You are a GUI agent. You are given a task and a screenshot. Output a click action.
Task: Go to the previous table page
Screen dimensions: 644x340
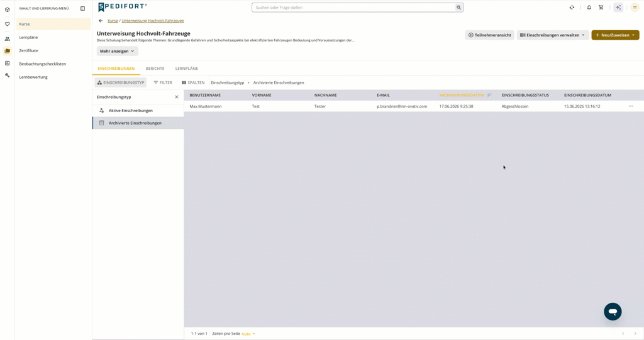tap(623, 334)
